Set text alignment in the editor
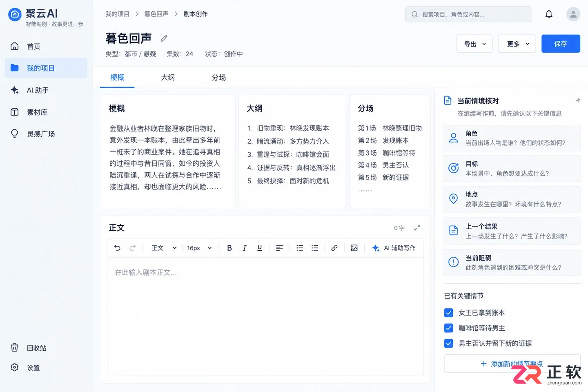The height and width of the screenshot is (392, 588). (280, 248)
